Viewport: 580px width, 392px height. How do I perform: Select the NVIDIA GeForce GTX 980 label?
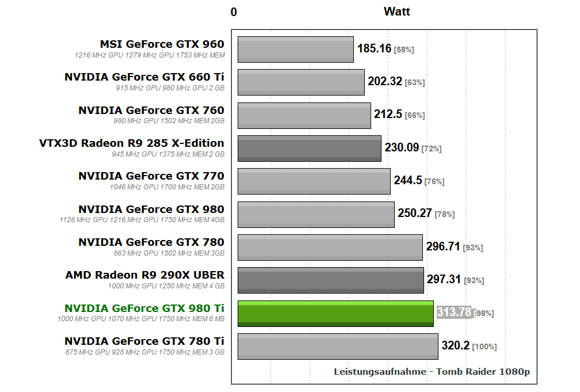[151, 209]
